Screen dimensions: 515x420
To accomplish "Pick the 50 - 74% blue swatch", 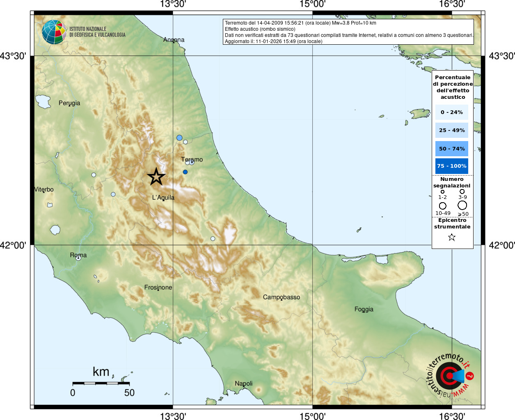I will pyautogui.click(x=451, y=148).
